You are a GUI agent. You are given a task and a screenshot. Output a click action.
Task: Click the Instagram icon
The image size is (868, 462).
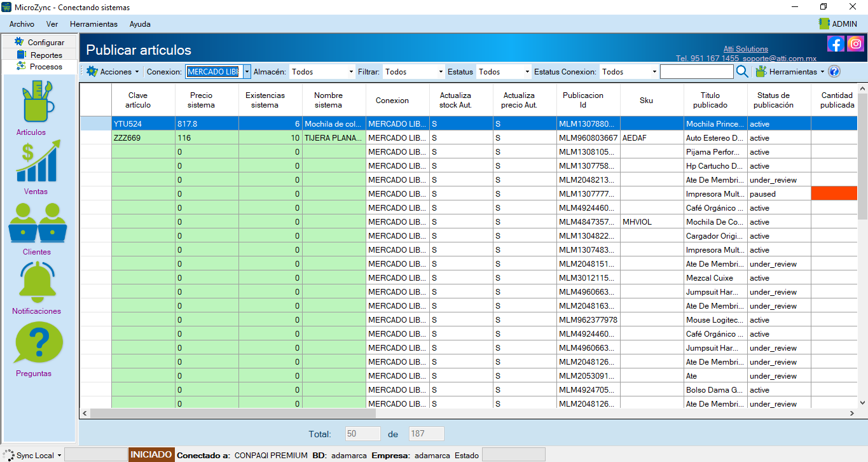(x=856, y=44)
